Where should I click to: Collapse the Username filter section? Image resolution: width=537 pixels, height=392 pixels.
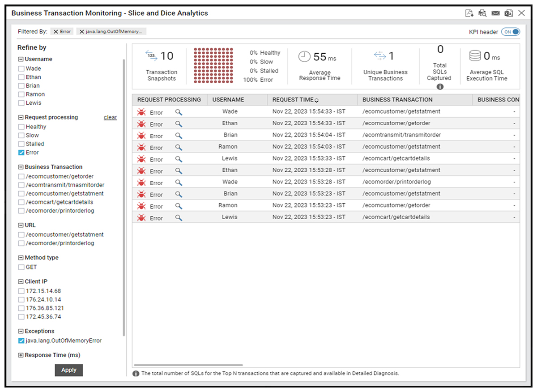(21, 59)
